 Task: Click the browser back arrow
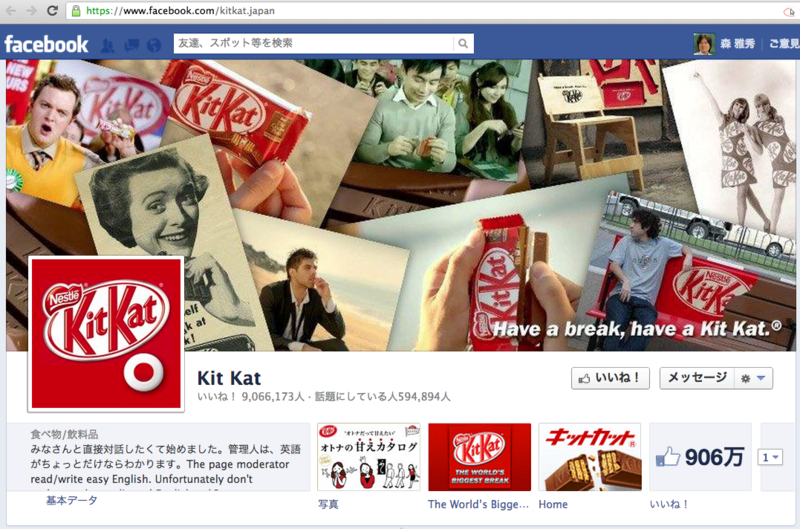11,10
